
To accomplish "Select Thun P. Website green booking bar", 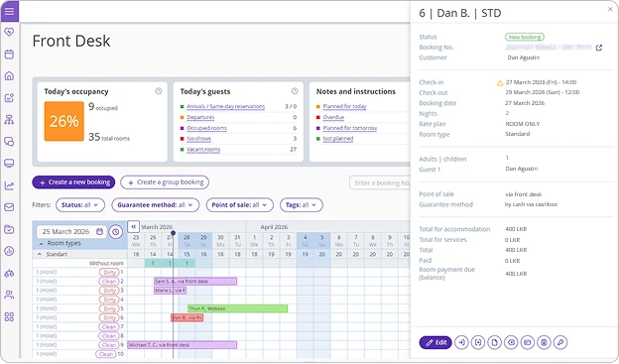I will [x=238, y=308].
